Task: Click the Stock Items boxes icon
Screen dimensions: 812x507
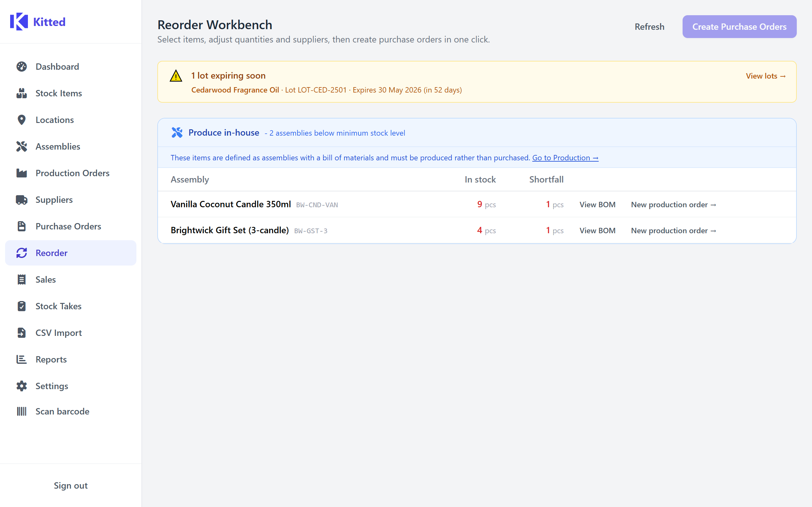Action: pos(22,93)
